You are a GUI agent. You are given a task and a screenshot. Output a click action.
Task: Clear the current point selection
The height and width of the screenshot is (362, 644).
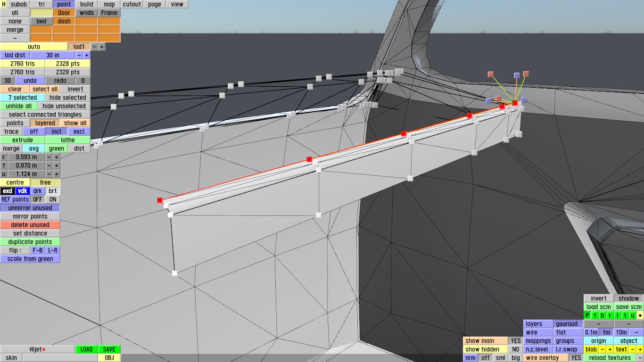point(15,89)
